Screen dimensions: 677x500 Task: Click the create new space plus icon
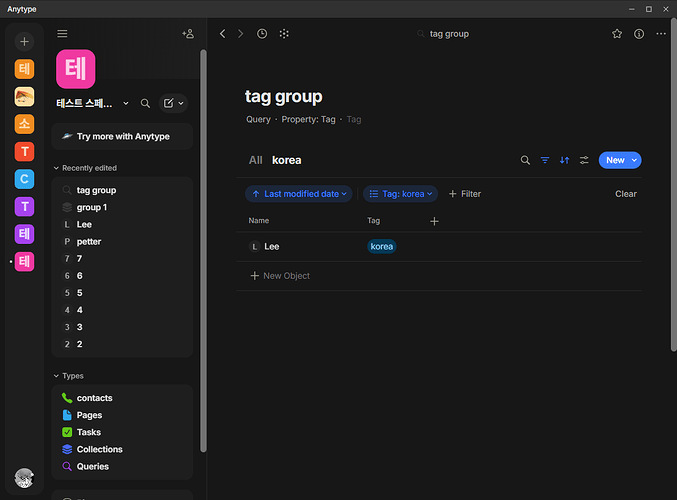(x=24, y=41)
